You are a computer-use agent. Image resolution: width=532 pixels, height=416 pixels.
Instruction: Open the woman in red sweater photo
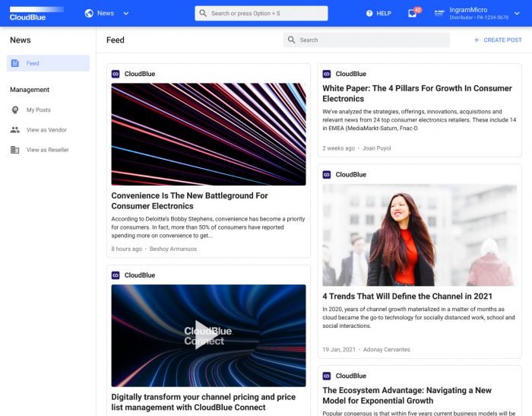pos(420,235)
